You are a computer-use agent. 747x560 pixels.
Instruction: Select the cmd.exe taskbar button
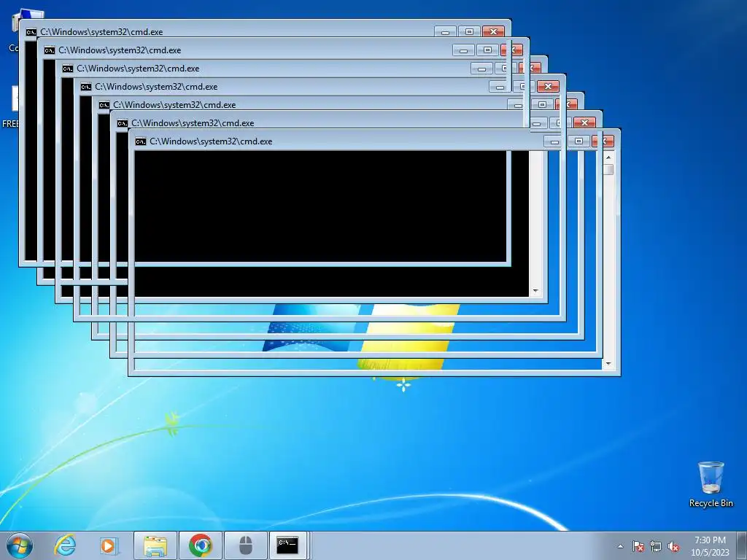(288, 545)
